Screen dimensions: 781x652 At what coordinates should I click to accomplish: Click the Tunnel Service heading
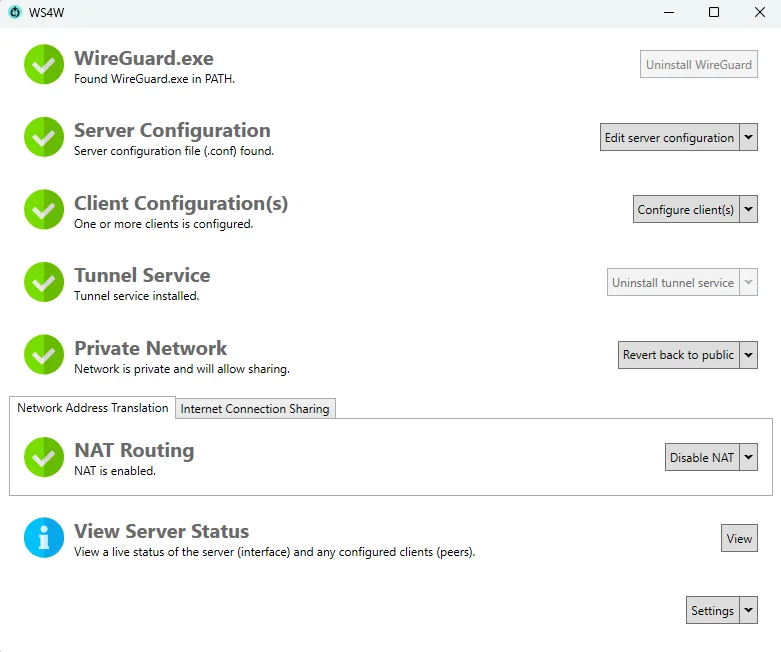(x=142, y=275)
